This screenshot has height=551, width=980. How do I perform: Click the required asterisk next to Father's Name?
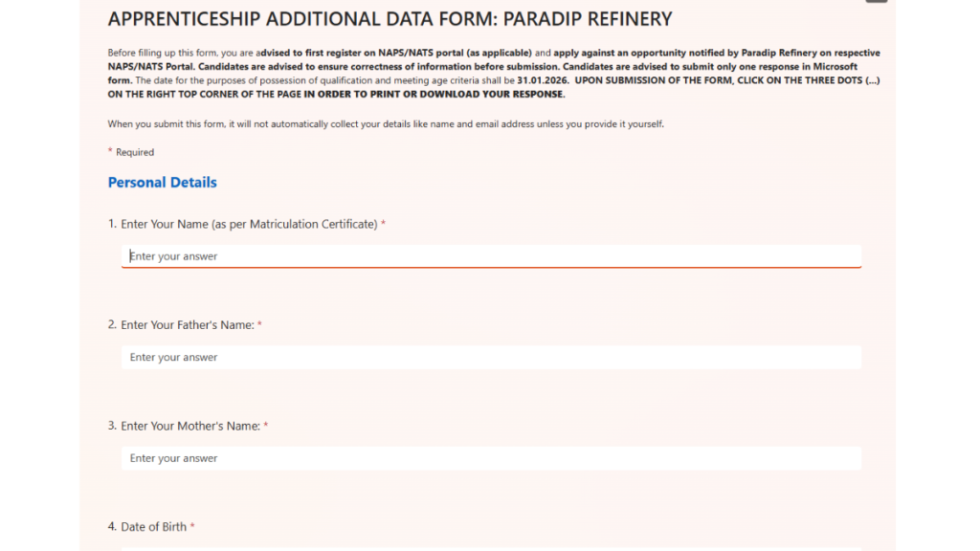259,325
